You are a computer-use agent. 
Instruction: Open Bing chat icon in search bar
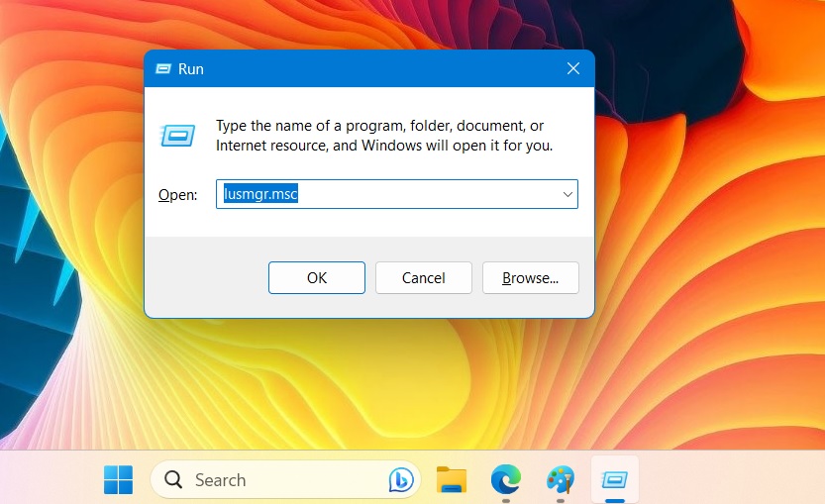[401, 480]
